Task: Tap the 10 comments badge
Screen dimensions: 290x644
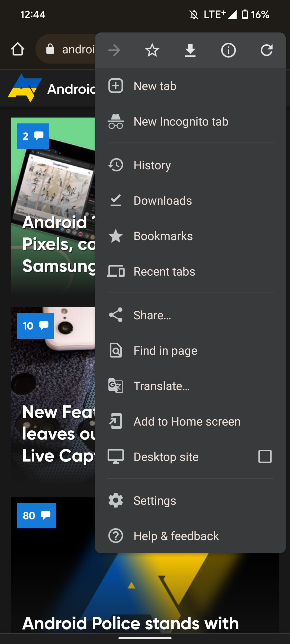Action: click(x=35, y=326)
